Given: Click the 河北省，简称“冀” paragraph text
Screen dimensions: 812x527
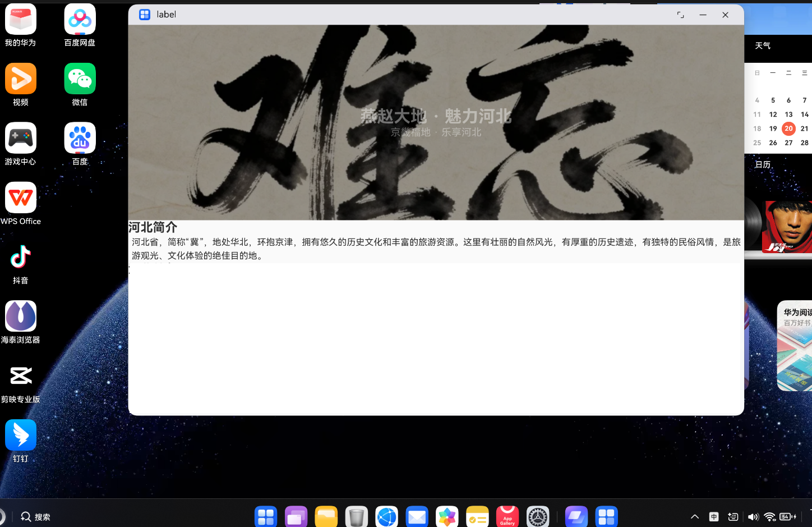Looking at the screenshot, I should (x=436, y=249).
